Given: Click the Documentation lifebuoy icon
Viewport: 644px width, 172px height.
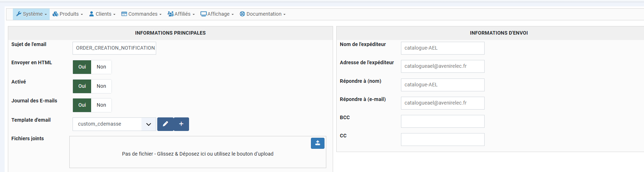Looking at the screenshot, I should point(242,14).
